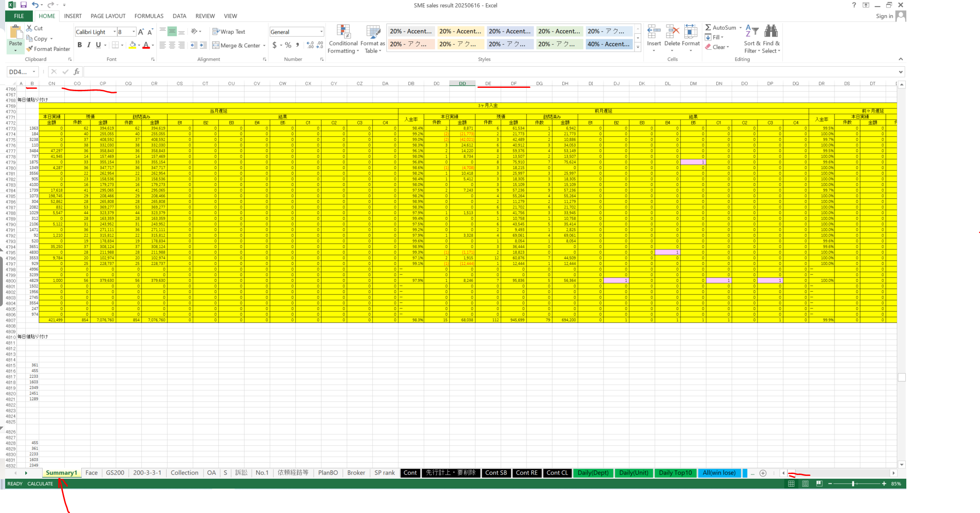Switch to the INSERT ribbon tab
Screen dimensions: 980x513
[x=73, y=16]
